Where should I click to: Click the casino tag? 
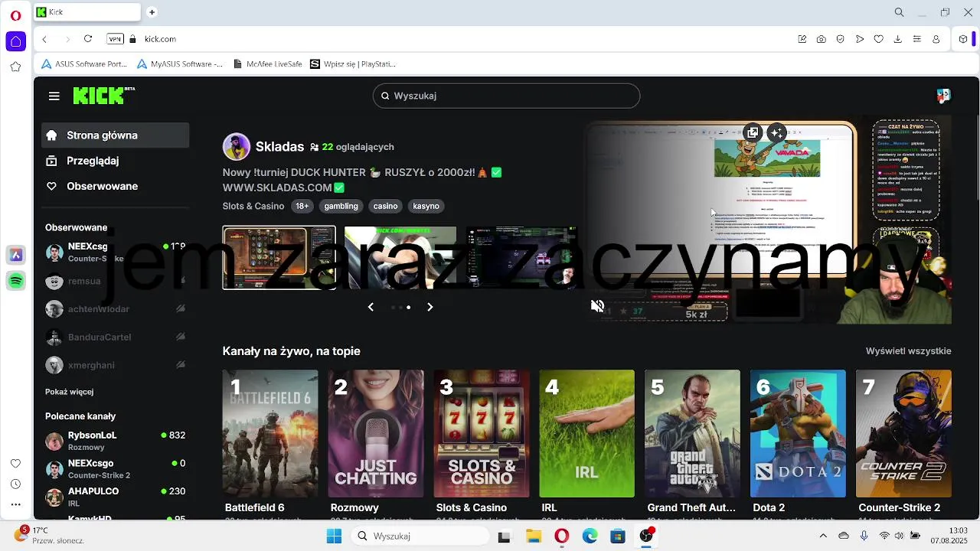(x=385, y=206)
